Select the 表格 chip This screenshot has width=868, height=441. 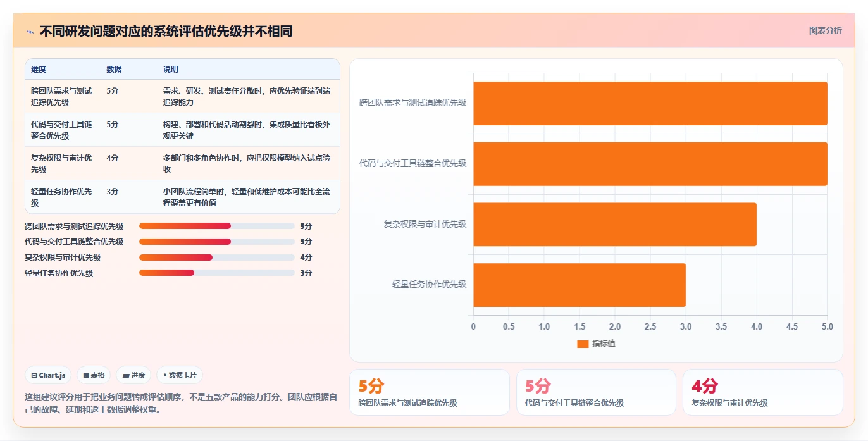(94, 375)
